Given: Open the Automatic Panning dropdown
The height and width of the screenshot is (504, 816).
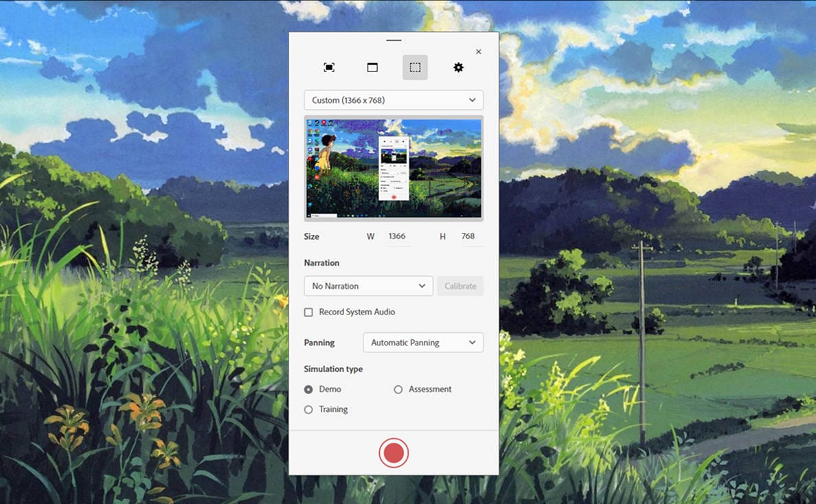Looking at the screenshot, I should [422, 343].
